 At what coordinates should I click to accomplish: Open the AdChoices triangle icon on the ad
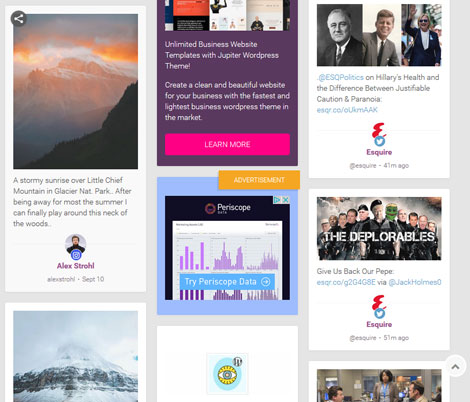[277, 200]
